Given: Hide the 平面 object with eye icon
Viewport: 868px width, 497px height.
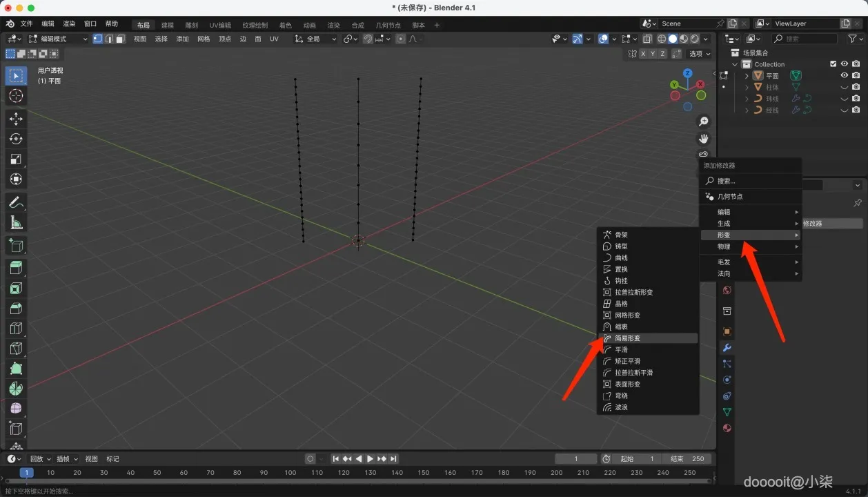Looking at the screenshot, I should click(x=844, y=76).
